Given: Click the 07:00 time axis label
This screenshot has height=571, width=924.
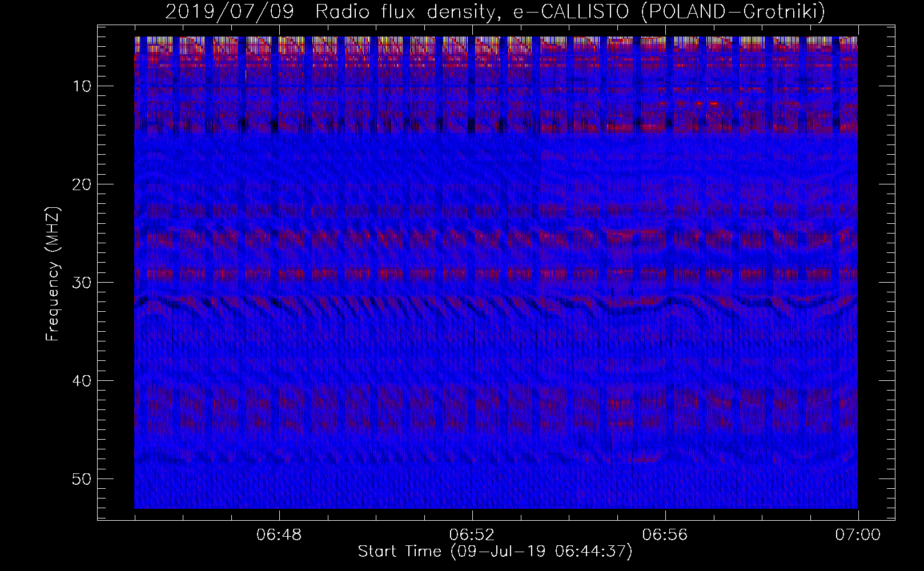Looking at the screenshot, I should tap(858, 535).
